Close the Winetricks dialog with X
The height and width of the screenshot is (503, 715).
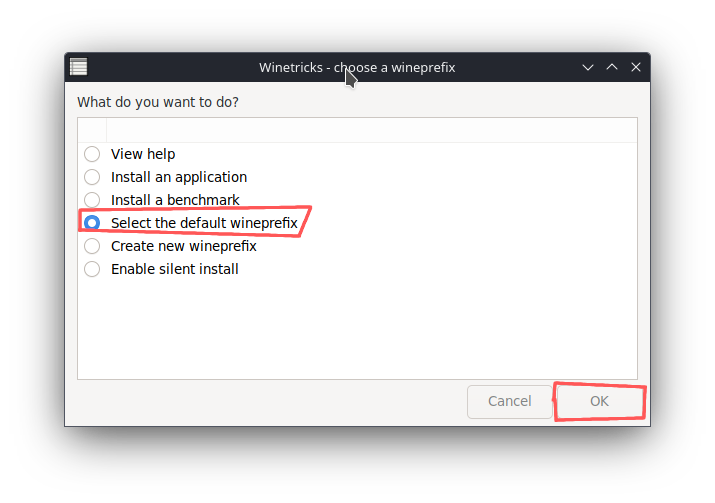pos(635,67)
